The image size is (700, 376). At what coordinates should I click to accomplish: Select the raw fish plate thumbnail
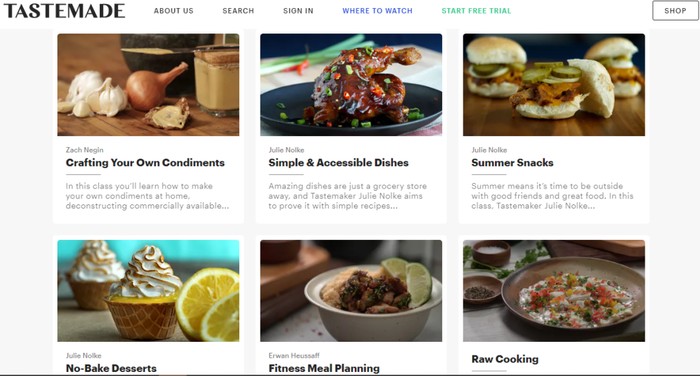click(554, 291)
